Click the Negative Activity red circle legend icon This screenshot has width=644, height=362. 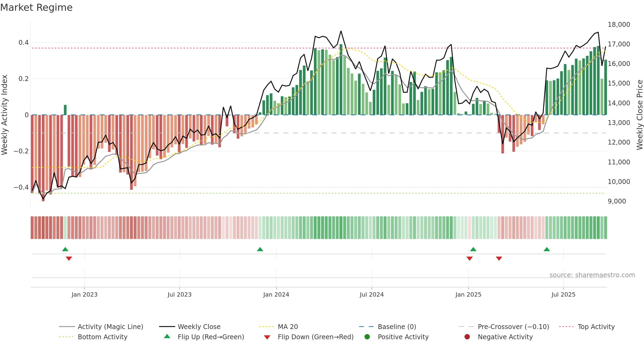click(467, 337)
